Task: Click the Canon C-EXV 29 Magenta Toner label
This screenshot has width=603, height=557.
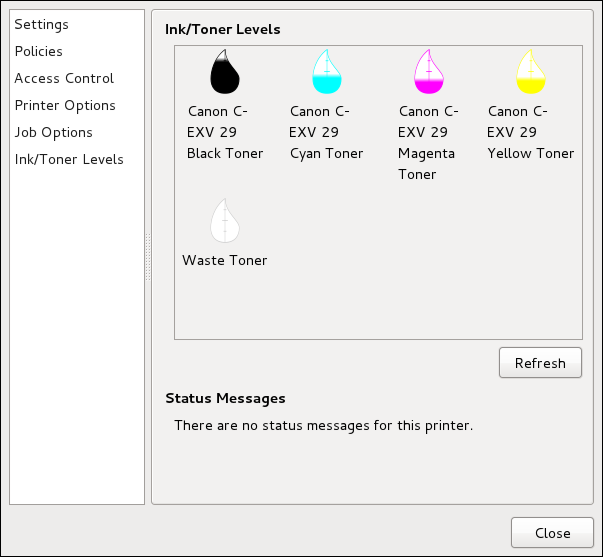Action: click(428, 143)
